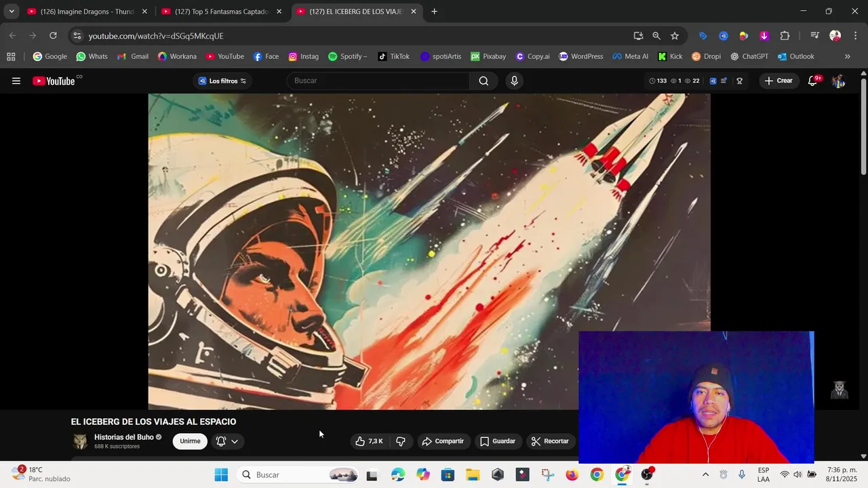Show more bookmarks via double chevron
The image size is (868, 488).
point(847,56)
